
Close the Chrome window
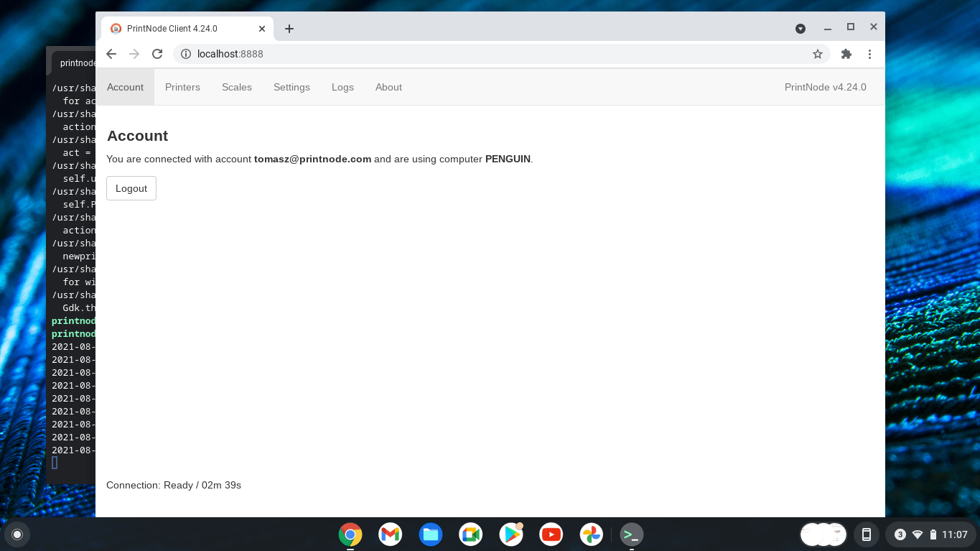[874, 27]
